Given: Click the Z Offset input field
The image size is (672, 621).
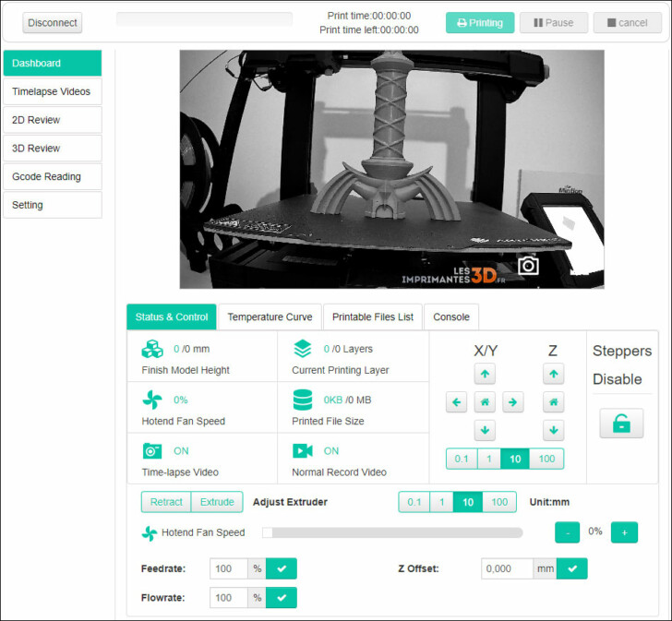Looking at the screenshot, I should pos(507,568).
